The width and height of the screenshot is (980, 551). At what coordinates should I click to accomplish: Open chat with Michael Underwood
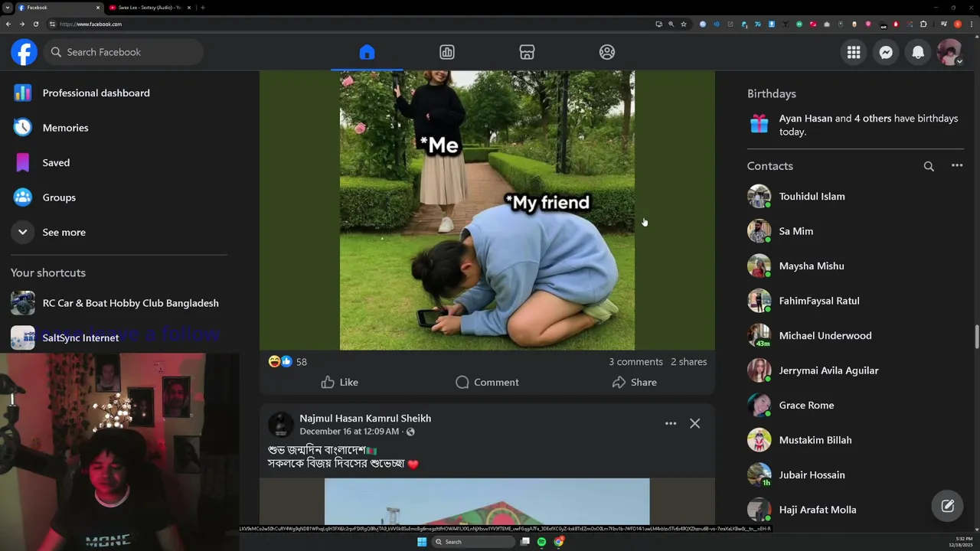(855, 336)
